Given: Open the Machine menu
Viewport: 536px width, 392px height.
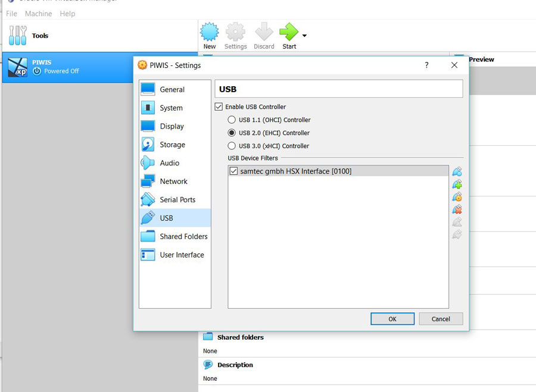Looking at the screenshot, I should tap(38, 14).
